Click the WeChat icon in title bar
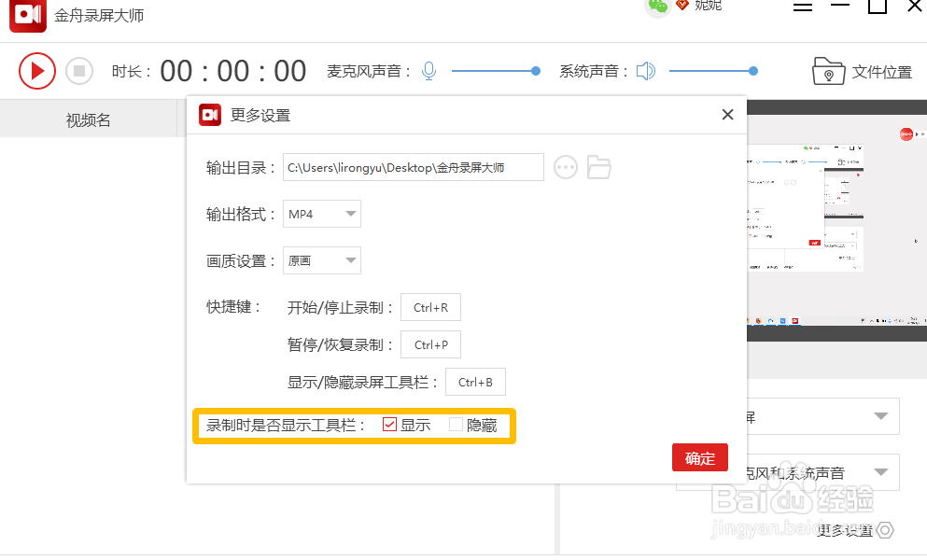Image resolution: width=927 pixels, height=560 pixels. pos(657,7)
